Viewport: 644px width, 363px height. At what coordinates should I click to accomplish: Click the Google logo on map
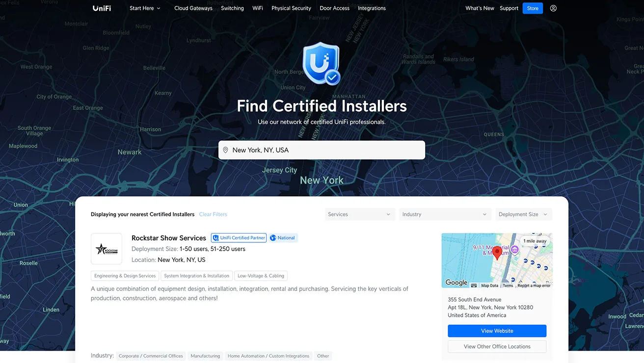456,283
